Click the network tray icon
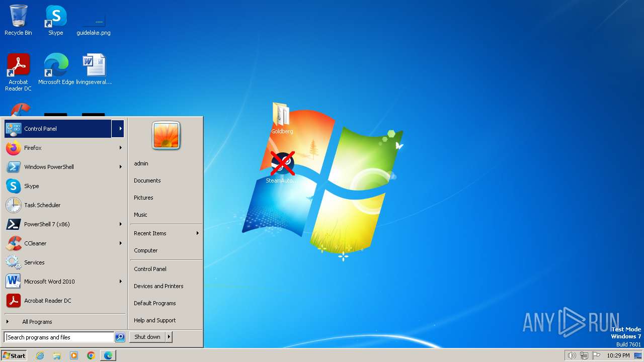 coord(584,355)
